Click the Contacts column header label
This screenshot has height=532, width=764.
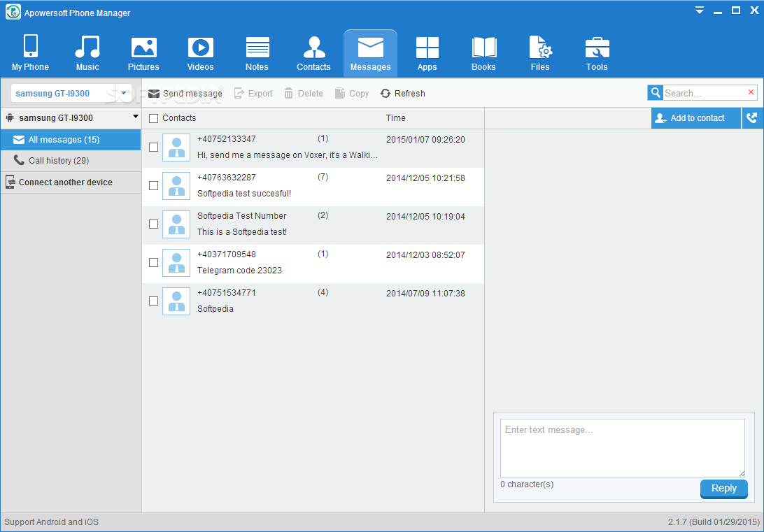pos(179,117)
